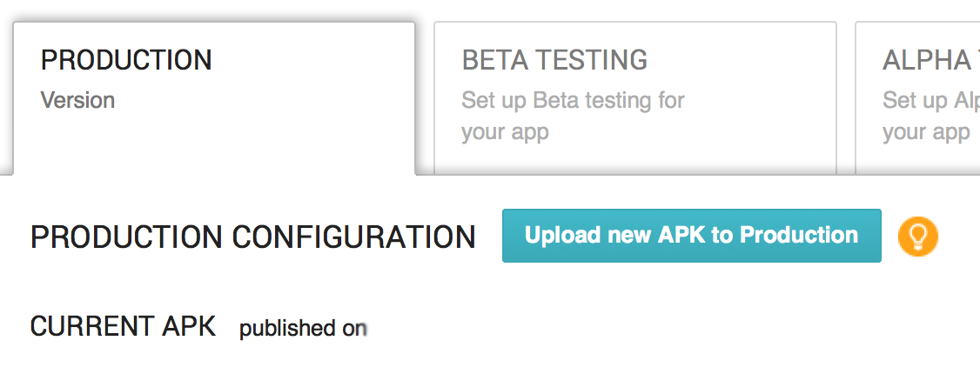Show hints using the lightbulb beside the upload button
Screen dimensions: 980x374
(x=917, y=236)
